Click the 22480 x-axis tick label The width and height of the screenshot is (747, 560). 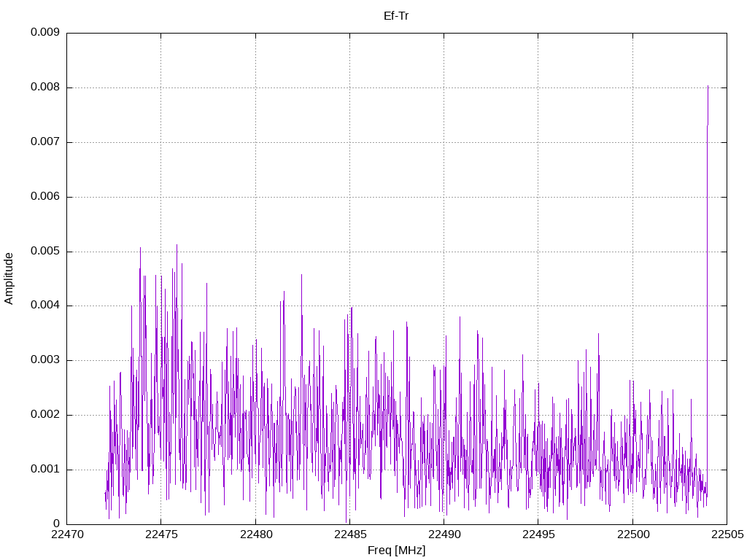coord(255,534)
